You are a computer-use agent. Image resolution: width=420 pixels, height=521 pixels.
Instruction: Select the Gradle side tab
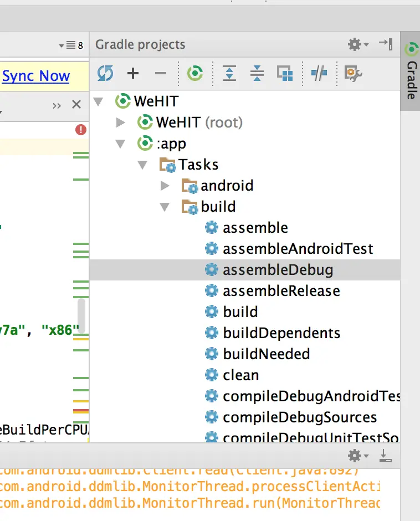411,71
